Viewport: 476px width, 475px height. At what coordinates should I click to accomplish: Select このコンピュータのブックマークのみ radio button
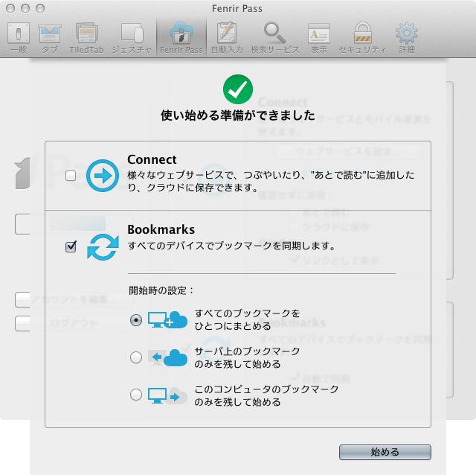(135, 395)
